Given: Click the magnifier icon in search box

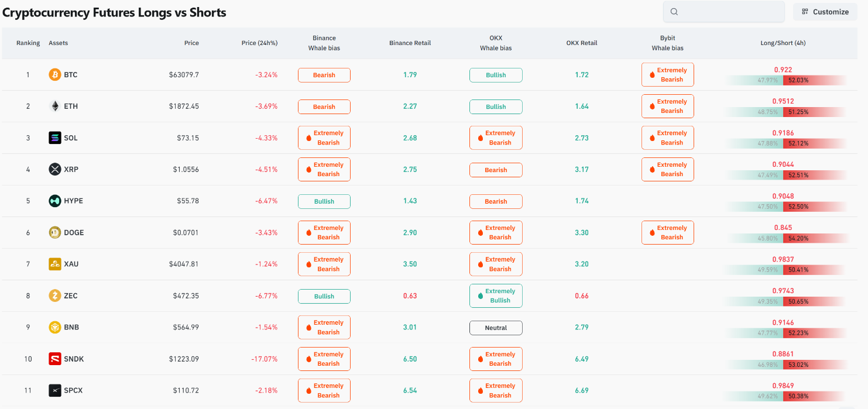Looking at the screenshot, I should pyautogui.click(x=674, y=12).
